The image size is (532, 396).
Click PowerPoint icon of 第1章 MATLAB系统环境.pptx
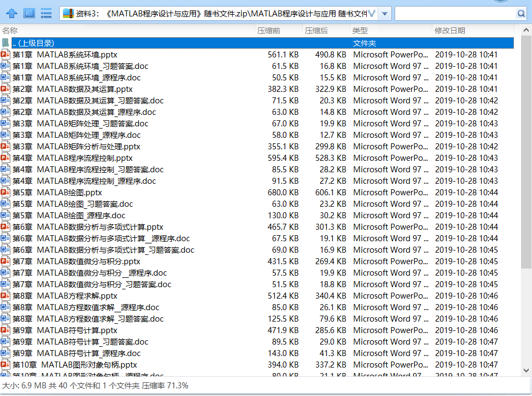(5, 55)
